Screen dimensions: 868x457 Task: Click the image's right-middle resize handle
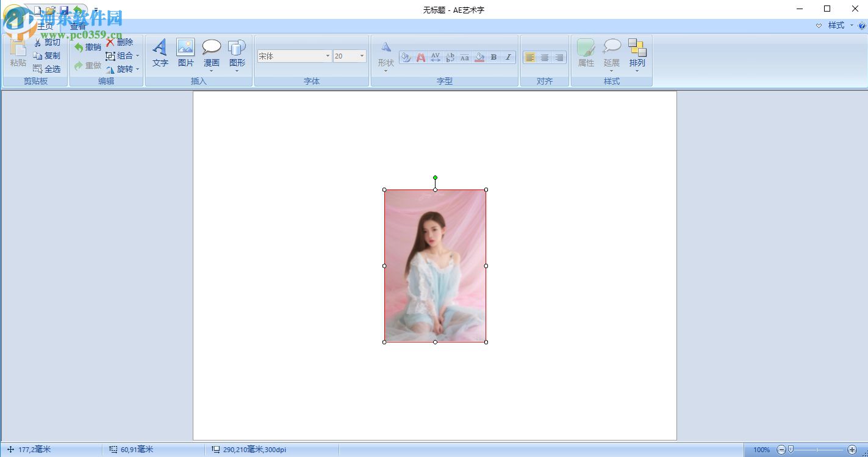pos(486,266)
